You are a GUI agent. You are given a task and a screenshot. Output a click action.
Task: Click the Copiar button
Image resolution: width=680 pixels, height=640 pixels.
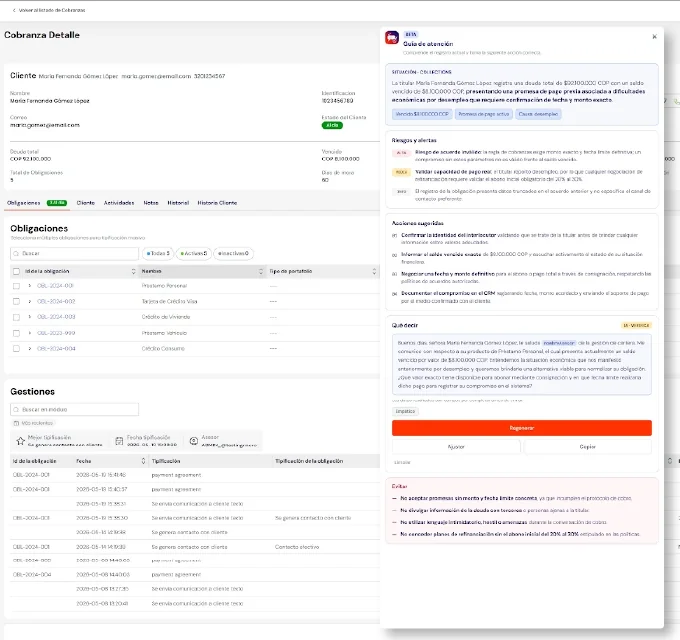(x=587, y=447)
